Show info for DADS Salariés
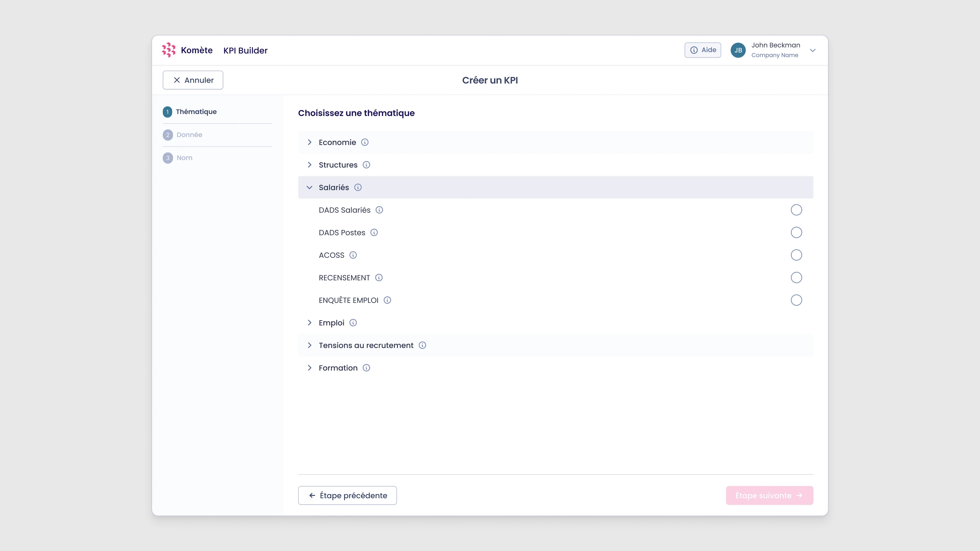Screen dimensions: 980x551 pyautogui.click(x=379, y=210)
